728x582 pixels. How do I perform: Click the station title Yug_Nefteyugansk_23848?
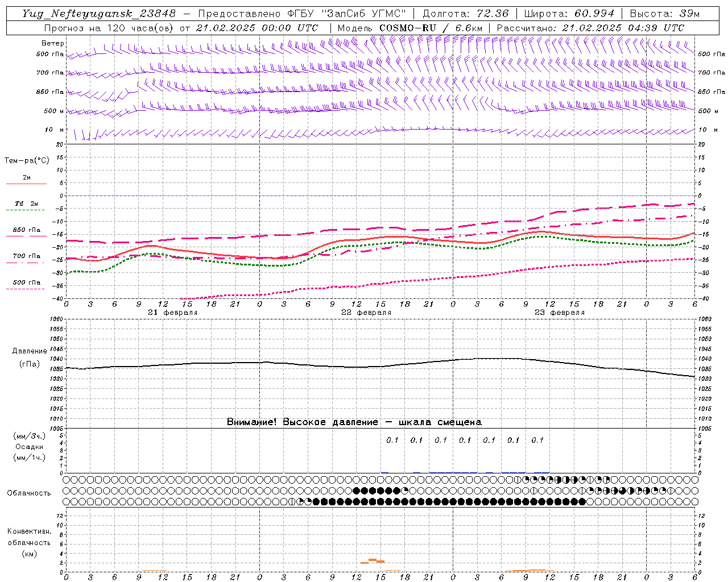click(99, 14)
